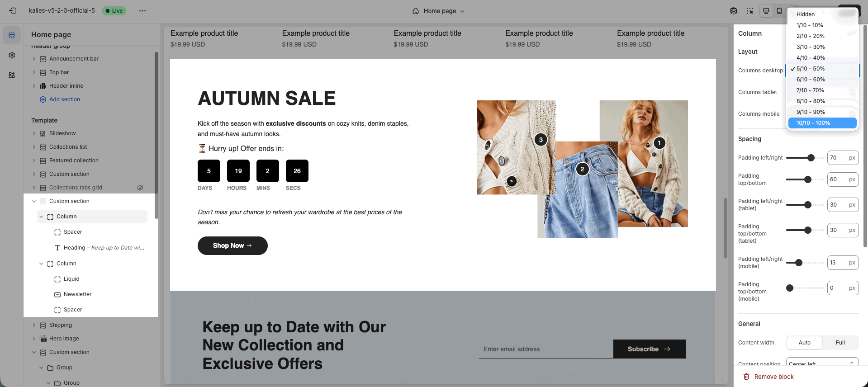
Task: Open the App embeds icon in left rail
Action: 12,75
